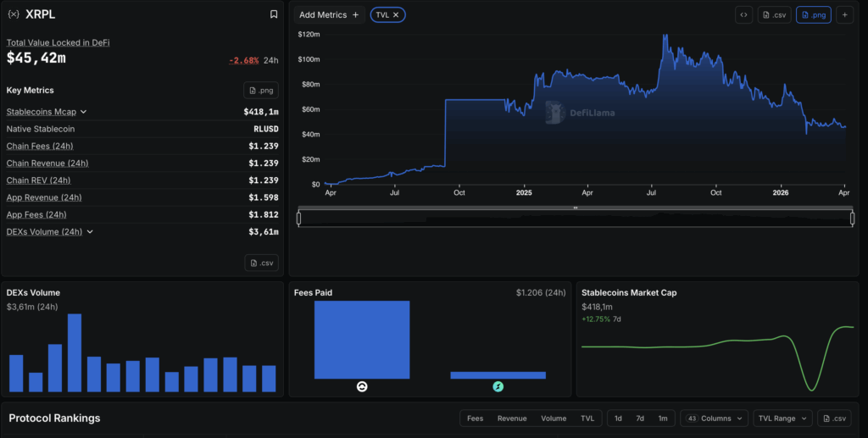Click the -2.68% 24h change value

coord(244,60)
